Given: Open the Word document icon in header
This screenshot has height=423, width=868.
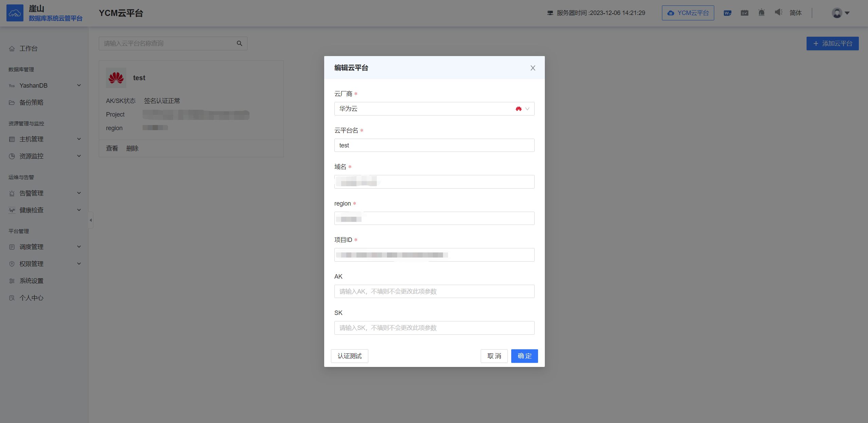Looking at the screenshot, I should 727,13.
